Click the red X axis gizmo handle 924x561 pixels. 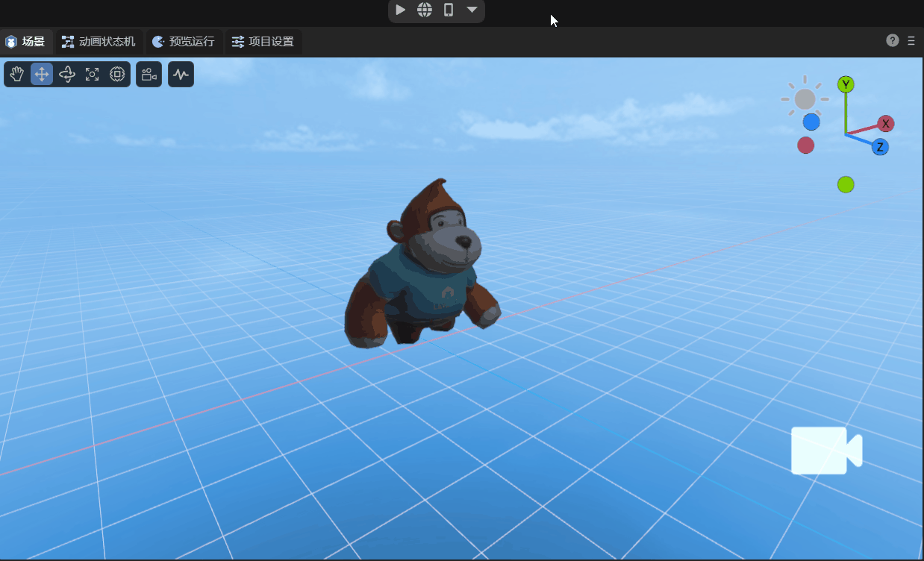885,124
